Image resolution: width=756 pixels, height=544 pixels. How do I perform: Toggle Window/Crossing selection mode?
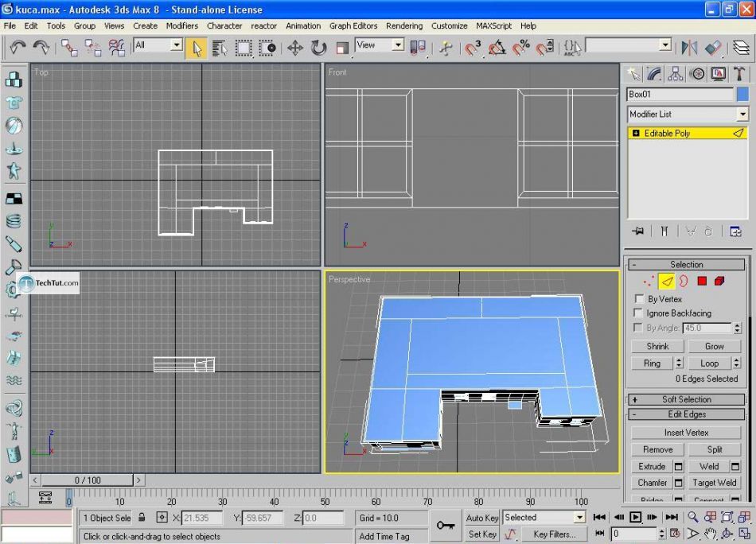click(x=267, y=49)
